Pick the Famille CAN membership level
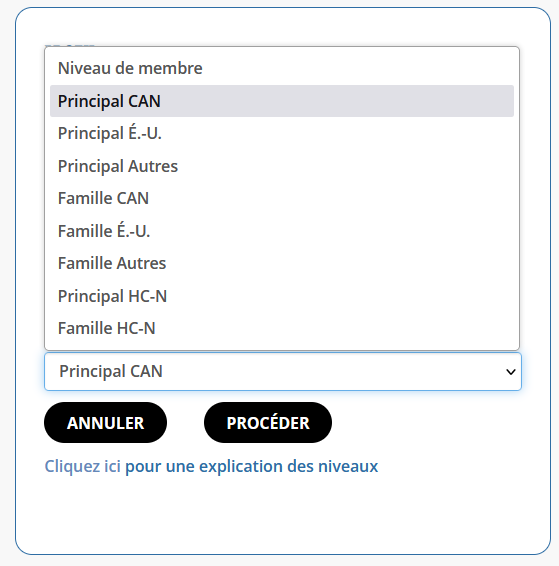 pyautogui.click(x=282, y=198)
